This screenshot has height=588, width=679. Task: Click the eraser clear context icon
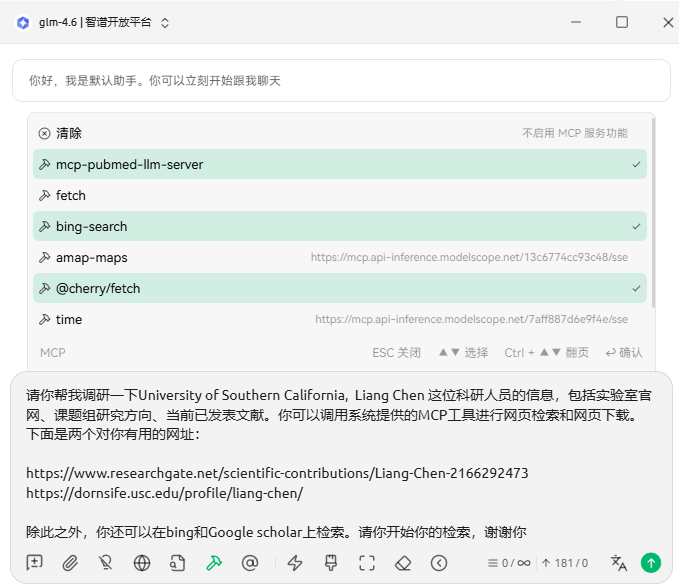click(403, 563)
